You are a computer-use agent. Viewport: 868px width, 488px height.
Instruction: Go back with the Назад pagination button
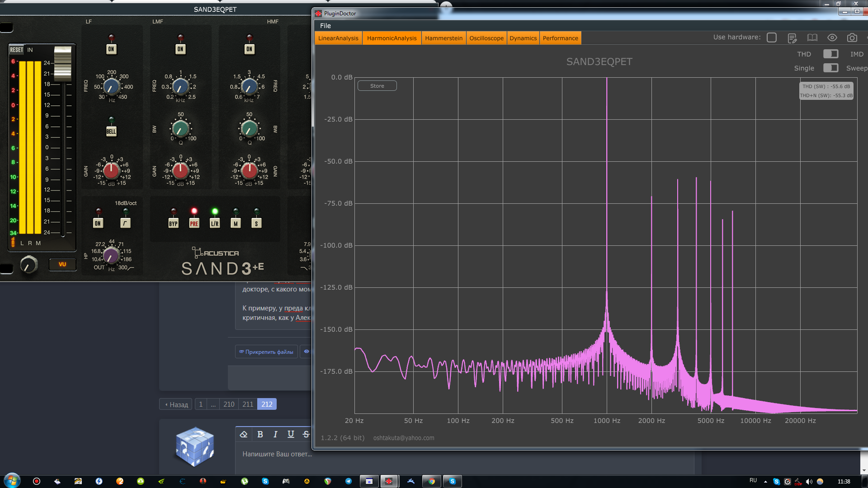(176, 404)
